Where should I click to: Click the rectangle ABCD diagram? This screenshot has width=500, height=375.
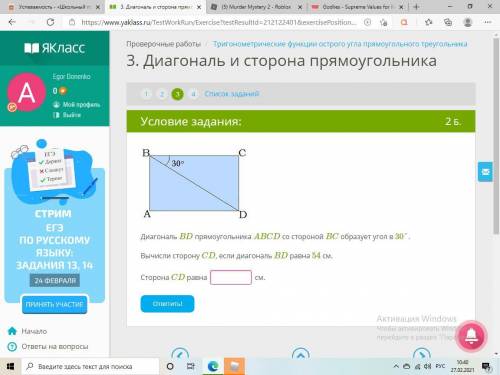194,183
